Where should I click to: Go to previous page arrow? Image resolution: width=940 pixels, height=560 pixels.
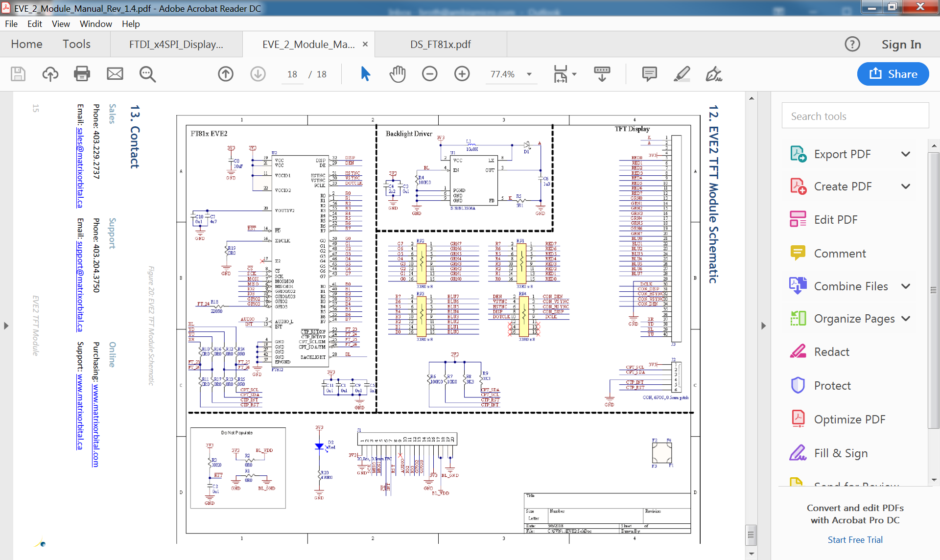pyautogui.click(x=226, y=74)
